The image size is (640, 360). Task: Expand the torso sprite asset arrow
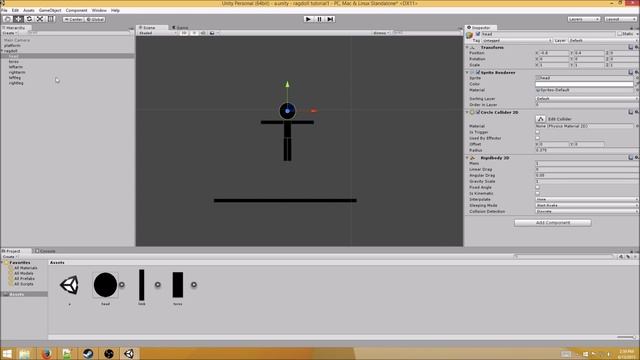tap(193, 284)
